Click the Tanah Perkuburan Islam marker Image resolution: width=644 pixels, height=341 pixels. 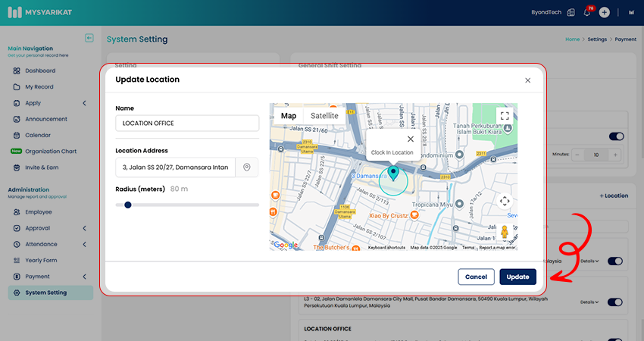(x=508, y=129)
